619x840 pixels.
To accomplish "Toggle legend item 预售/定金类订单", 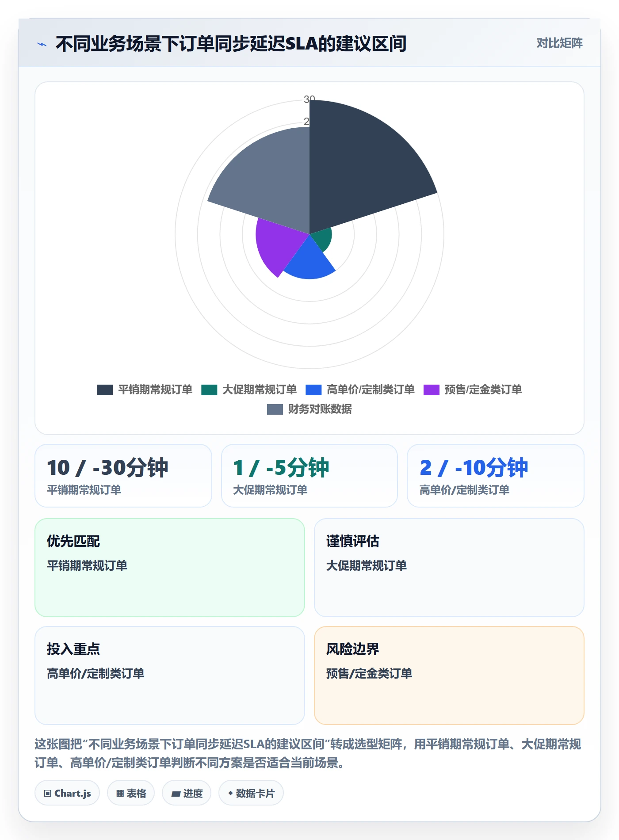I will [473, 389].
